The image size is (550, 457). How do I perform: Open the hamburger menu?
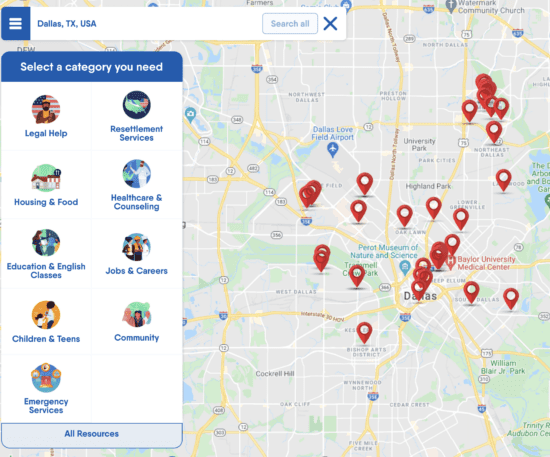point(15,23)
